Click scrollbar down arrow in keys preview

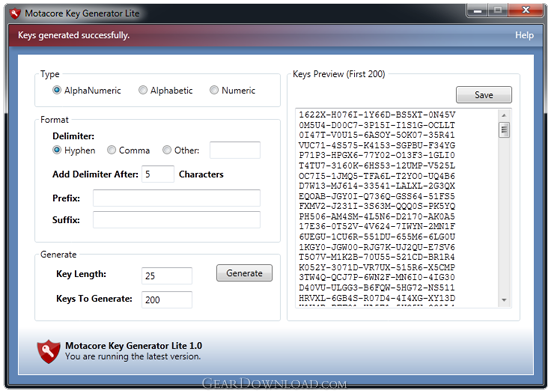[504, 300]
